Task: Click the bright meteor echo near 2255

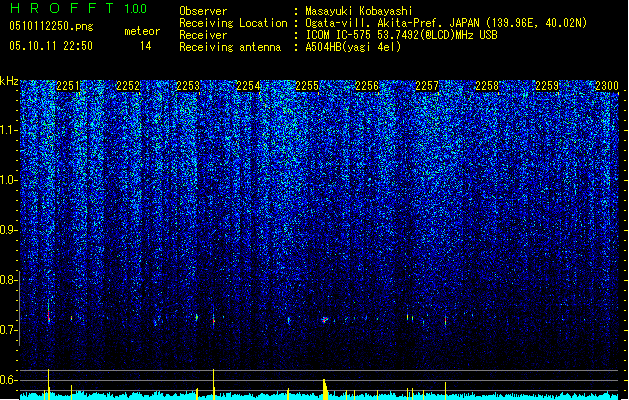Action: [325, 320]
